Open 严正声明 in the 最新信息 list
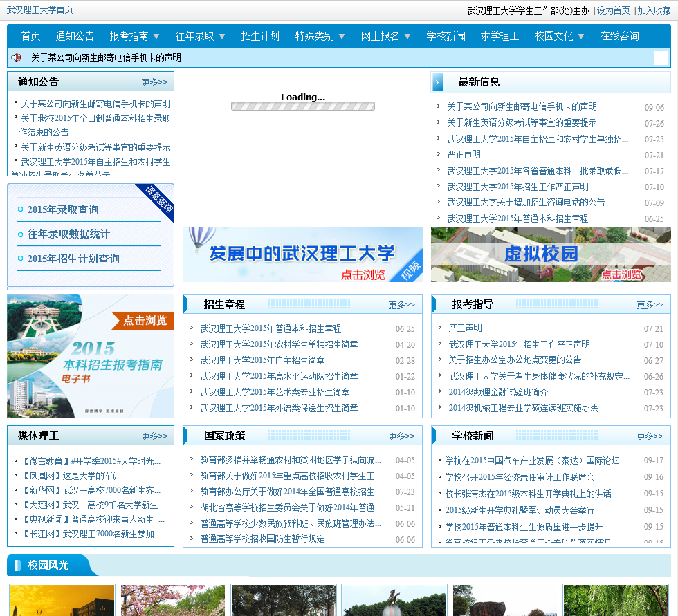This screenshot has height=616, width=678. 464,154
